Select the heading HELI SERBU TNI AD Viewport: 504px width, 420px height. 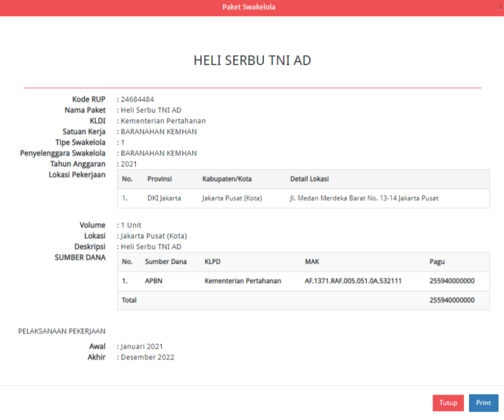(252, 60)
